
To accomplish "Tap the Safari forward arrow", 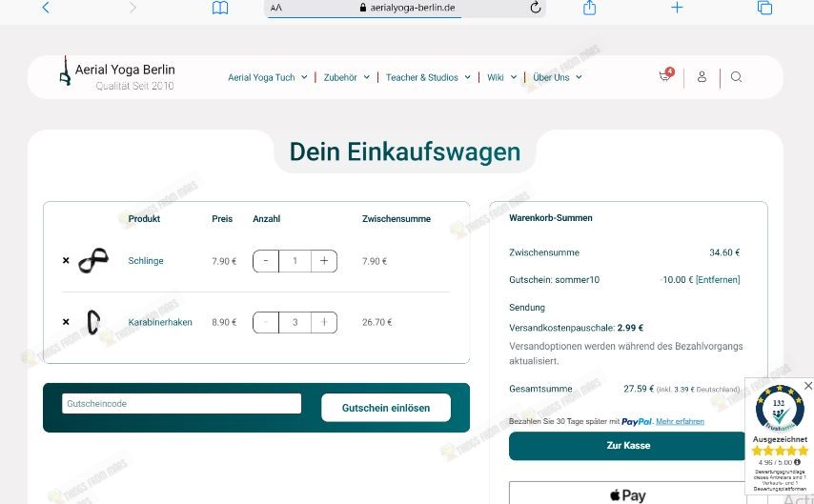I will coord(132,8).
